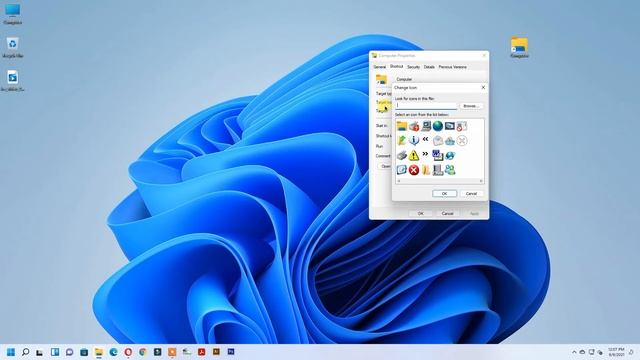The image size is (640, 360).
Task: Open Adobe Illustrator from taskbar
Action: click(x=216, y=352)
